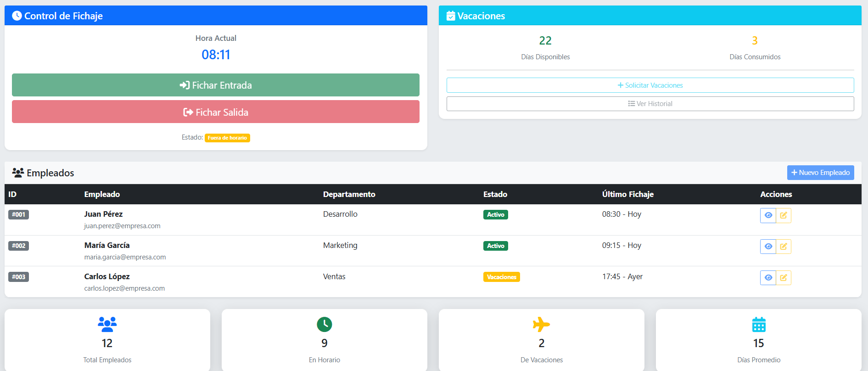Screen dimensions: 868x371
Task: Click the 3 Días Consumidos value
Action: coord(755,40)
